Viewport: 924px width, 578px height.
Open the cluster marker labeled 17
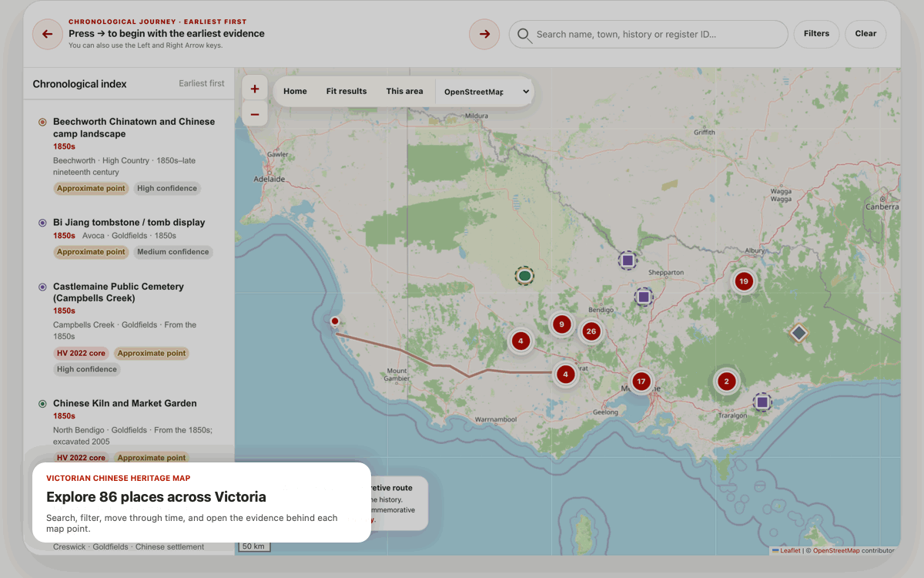641,381
